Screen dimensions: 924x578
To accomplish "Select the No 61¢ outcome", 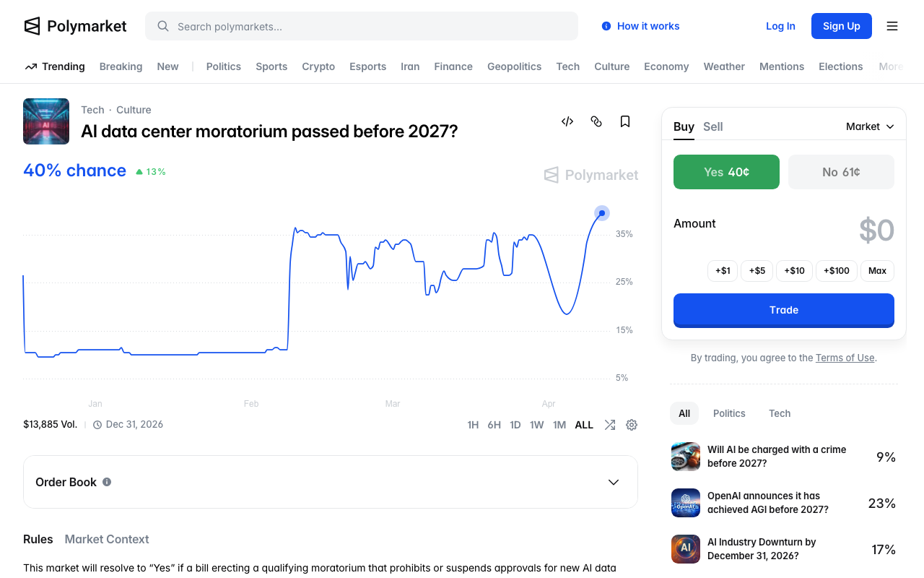I will point(841,172).
